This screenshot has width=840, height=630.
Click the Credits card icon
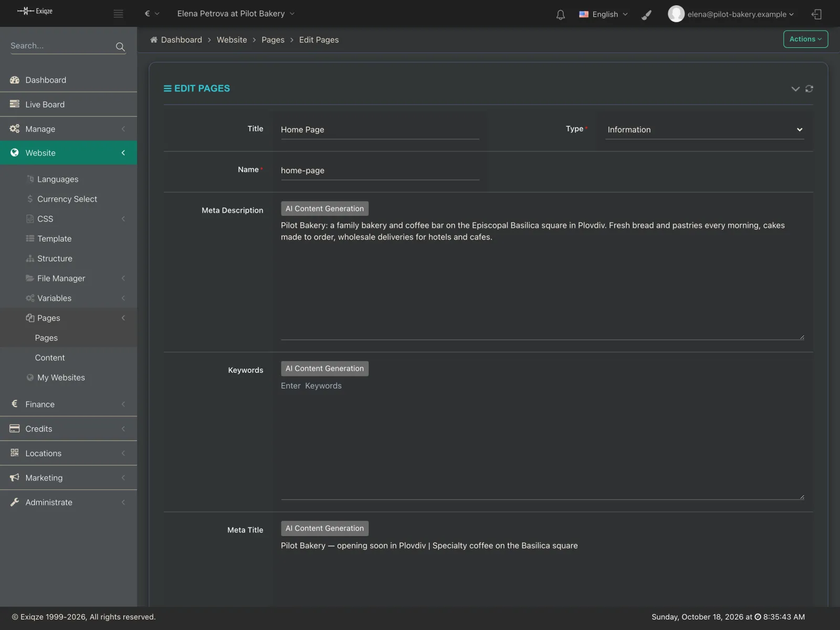(15, 428)
